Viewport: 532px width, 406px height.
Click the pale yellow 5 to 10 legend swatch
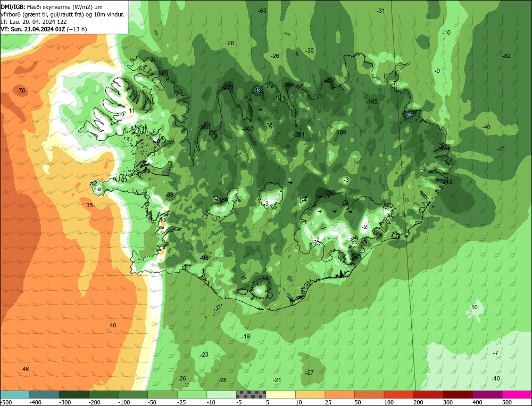tap(280, 394)
